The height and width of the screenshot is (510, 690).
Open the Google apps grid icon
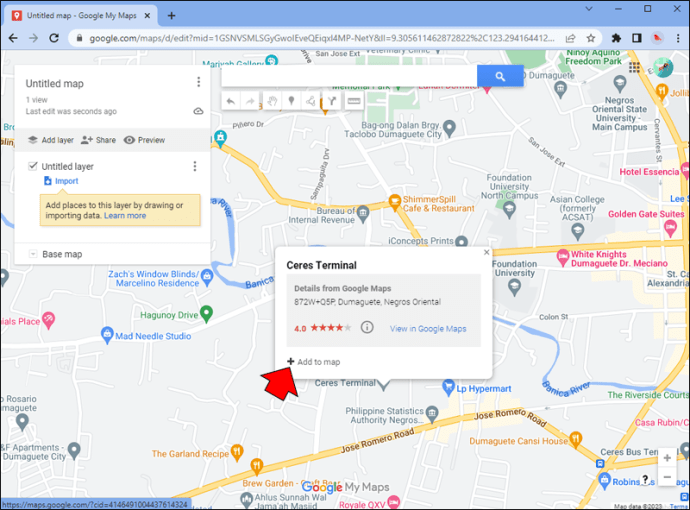634,67
